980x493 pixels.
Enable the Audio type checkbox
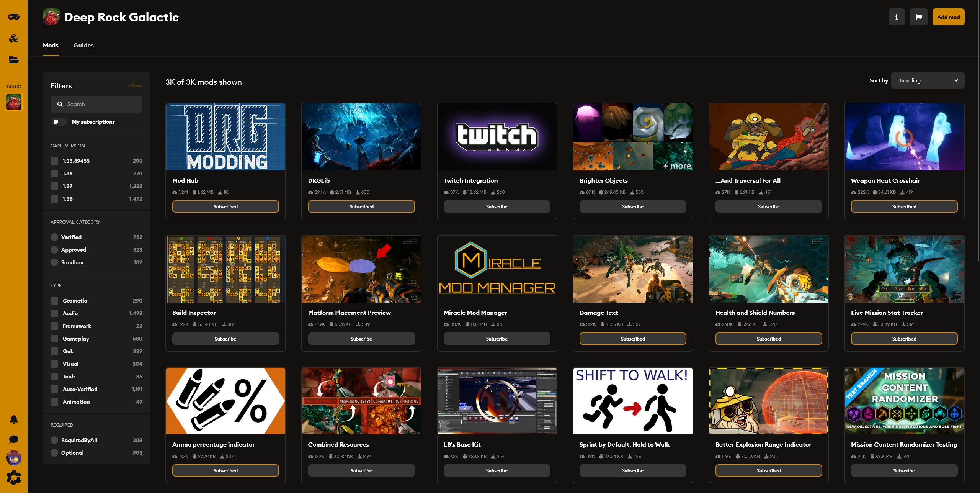click(54, 313)
